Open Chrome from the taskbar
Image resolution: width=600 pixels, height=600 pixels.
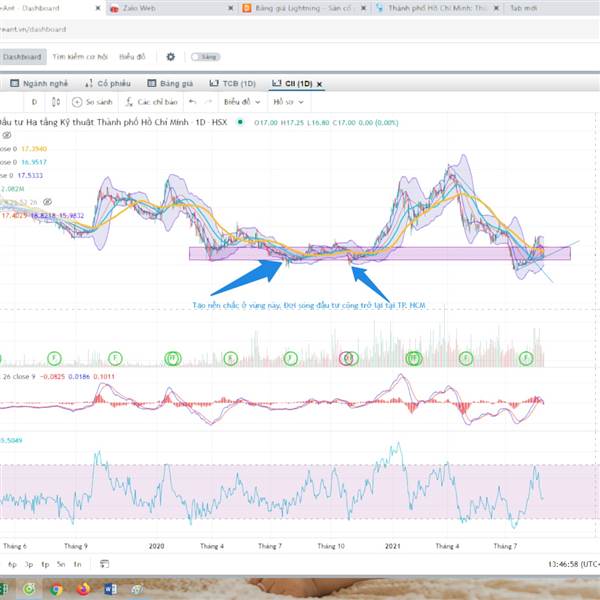[x=57, y=589]
